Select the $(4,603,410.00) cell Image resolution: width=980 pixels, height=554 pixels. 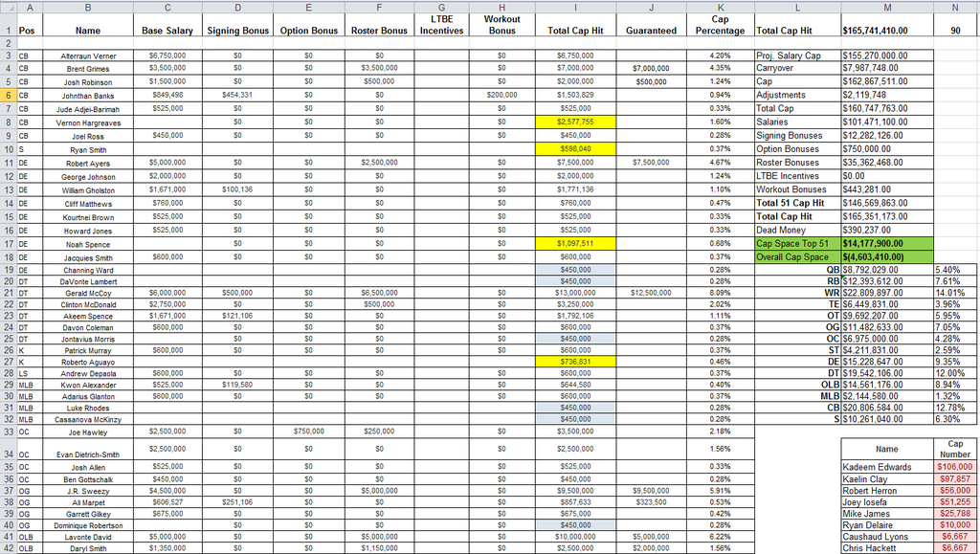click(887, 256)
